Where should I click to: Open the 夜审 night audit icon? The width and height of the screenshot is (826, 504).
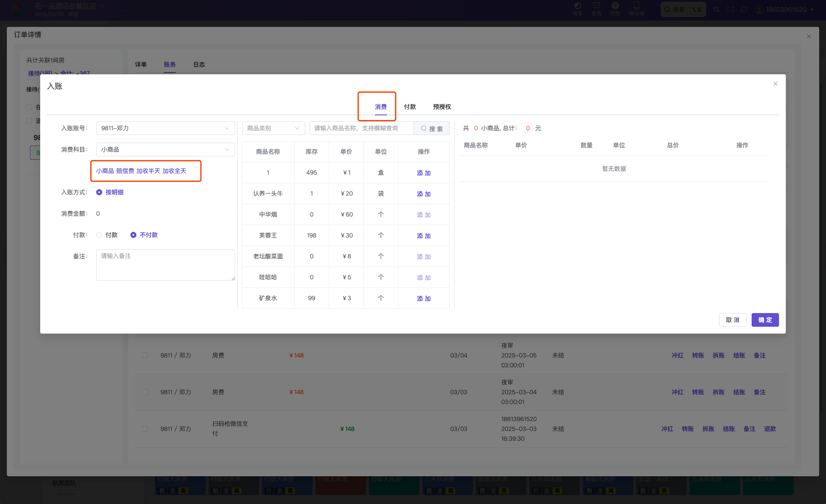[578, 9]
